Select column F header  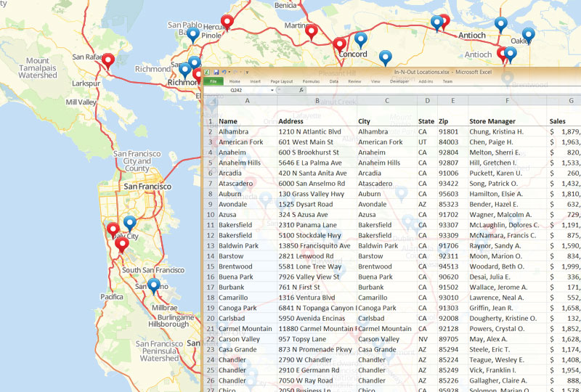[x=507, y=101]
